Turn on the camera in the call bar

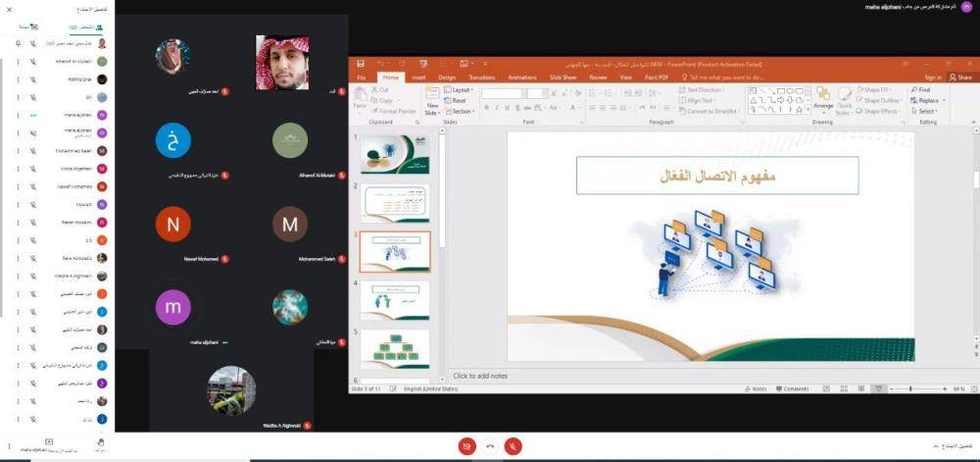pos(466,446)
